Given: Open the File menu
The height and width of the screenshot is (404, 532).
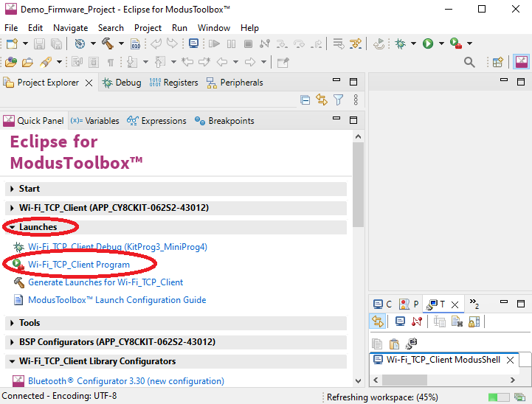Looking at the screenshot, I should click(x=11, y=28).
